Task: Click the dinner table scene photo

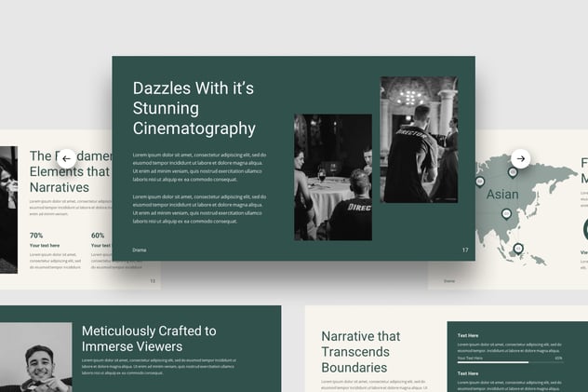Action: pos(333,177)
